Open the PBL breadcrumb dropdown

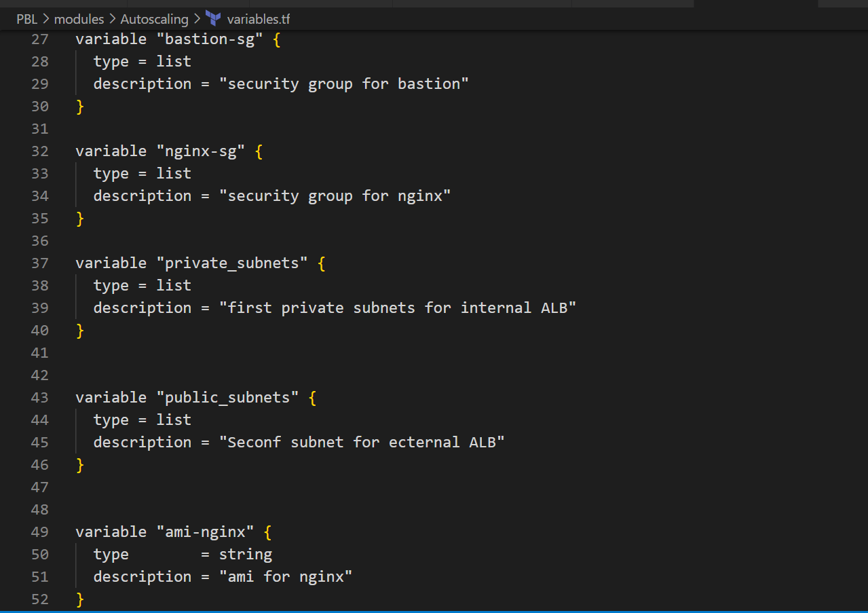pos(26,19)
